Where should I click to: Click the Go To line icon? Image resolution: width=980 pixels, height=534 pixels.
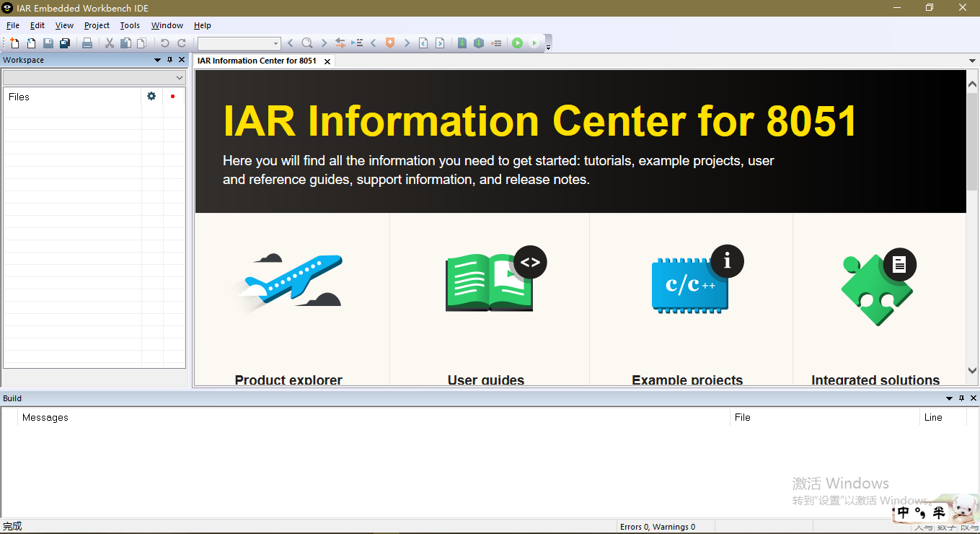pyautogui.click(x=357, y=43)
